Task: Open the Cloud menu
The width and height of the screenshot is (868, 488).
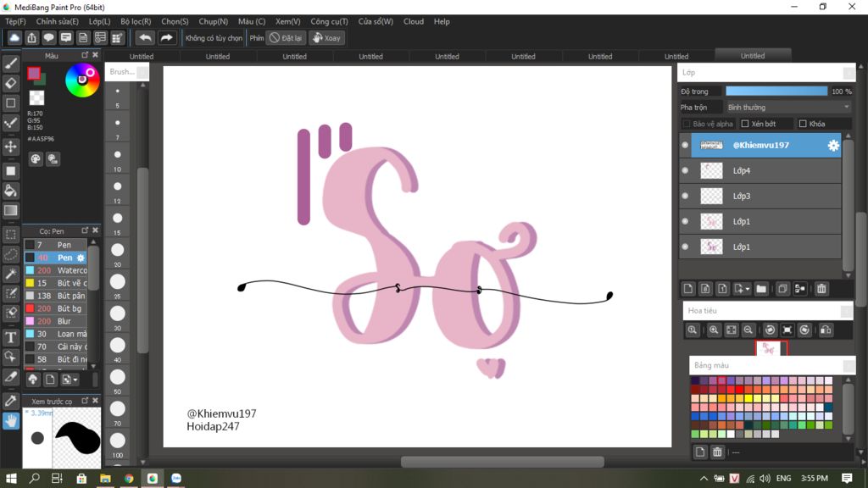Action: [414, 21]
